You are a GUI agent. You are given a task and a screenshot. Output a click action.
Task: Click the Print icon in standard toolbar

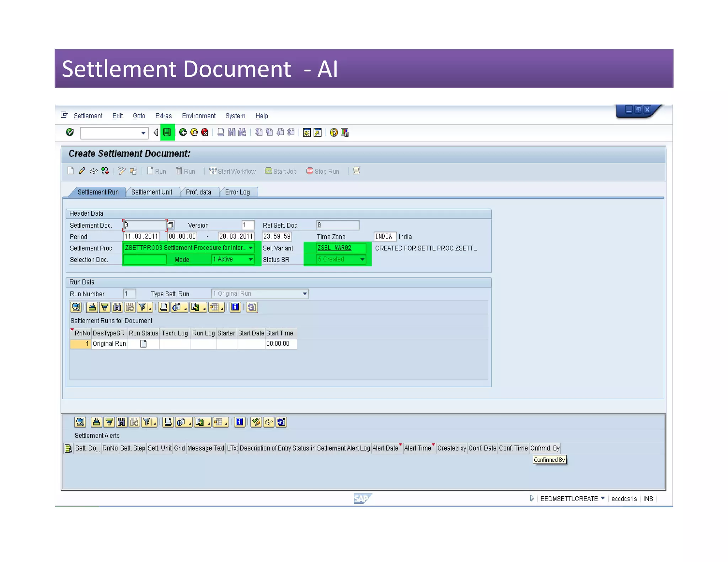[x=221, y=133]
